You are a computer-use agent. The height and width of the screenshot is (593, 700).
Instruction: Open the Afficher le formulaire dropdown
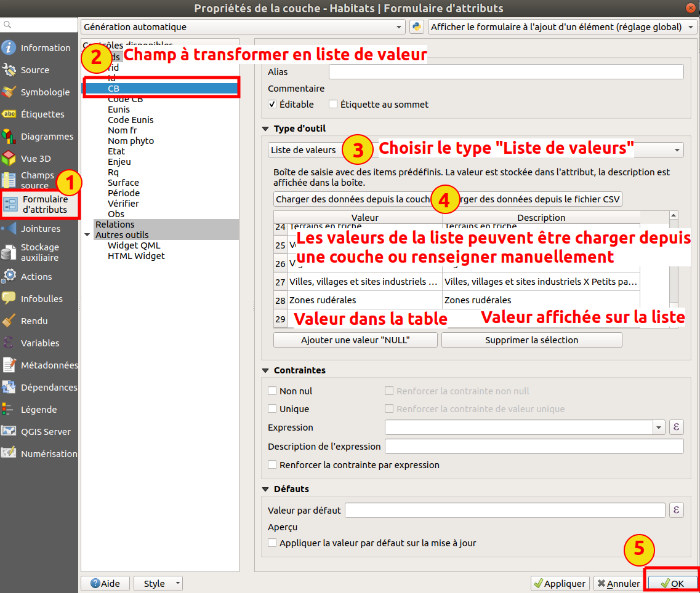562,27
